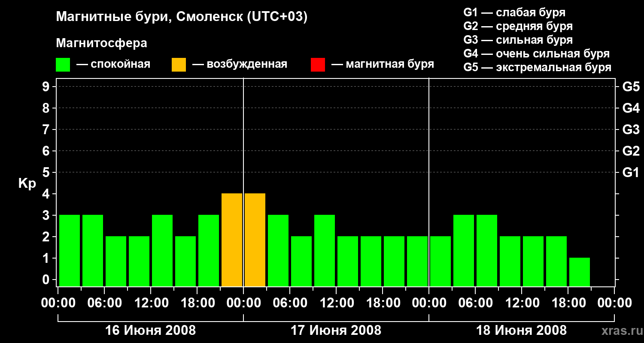Screen dimensions: 644x343
Task: Click the orange возбужденная legend swatch
Action: (x=179, y=65)
